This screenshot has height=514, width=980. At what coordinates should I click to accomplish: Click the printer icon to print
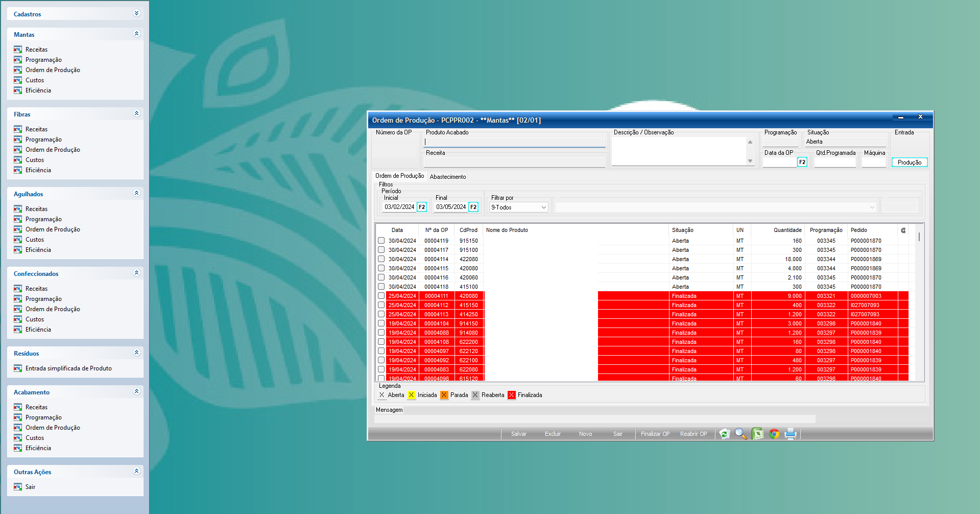pyautogui.click(x=791, y=434)
